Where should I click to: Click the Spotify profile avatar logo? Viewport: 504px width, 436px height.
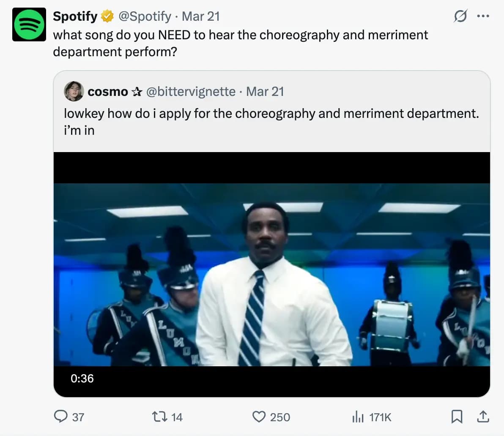[29, 25]
